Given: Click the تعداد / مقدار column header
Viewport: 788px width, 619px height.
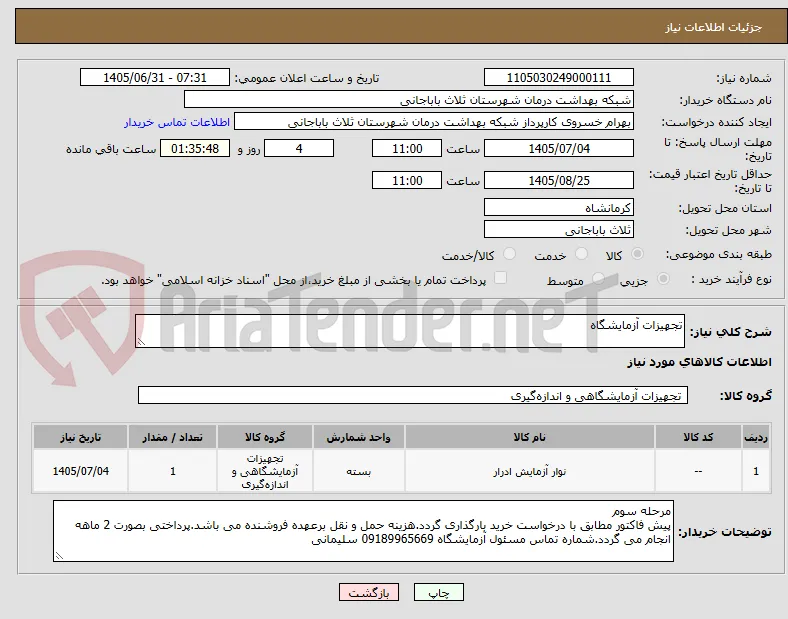Looking at the screenshot, I should tap(172, 437).
